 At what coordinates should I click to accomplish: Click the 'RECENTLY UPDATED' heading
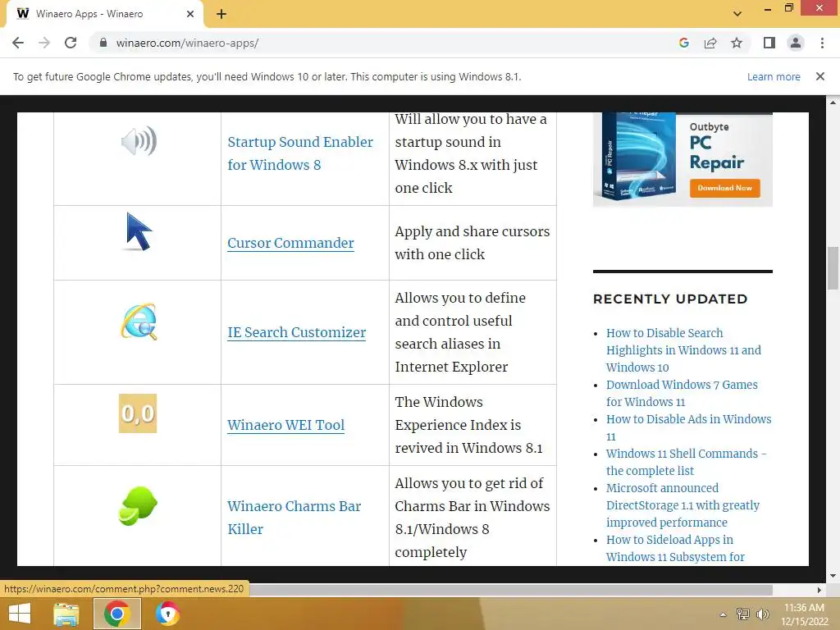pyautogui.click(x=670, y=299)
